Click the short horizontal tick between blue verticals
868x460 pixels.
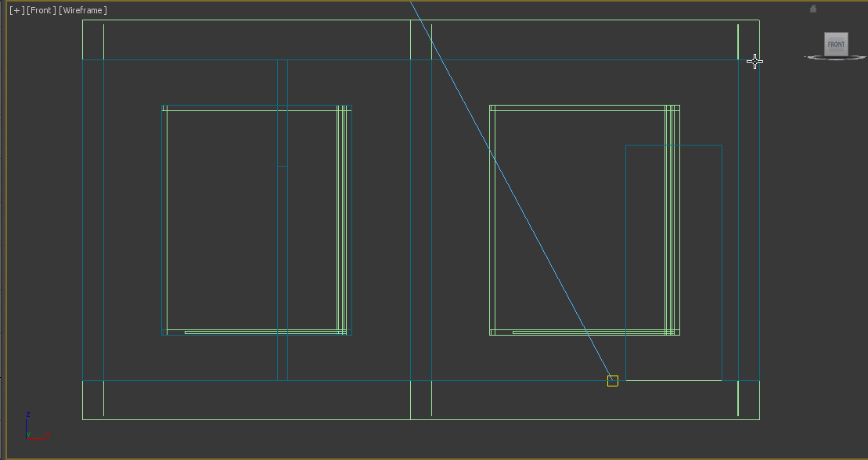point(282,166)
